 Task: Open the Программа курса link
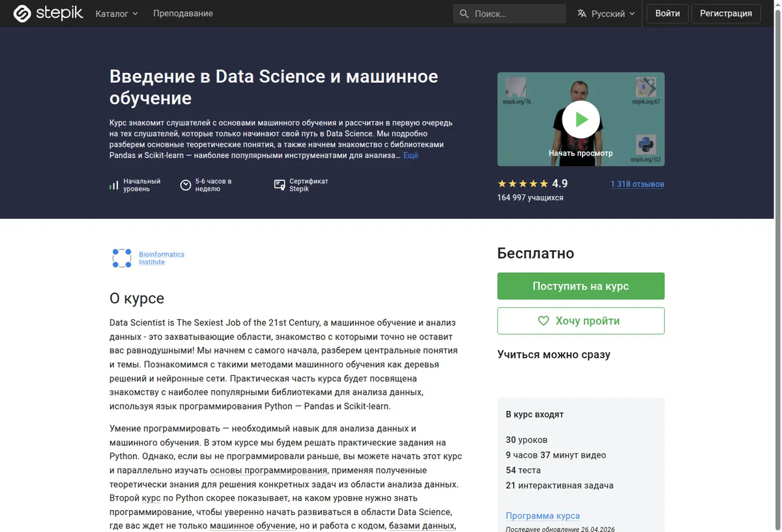coord(543,516)
